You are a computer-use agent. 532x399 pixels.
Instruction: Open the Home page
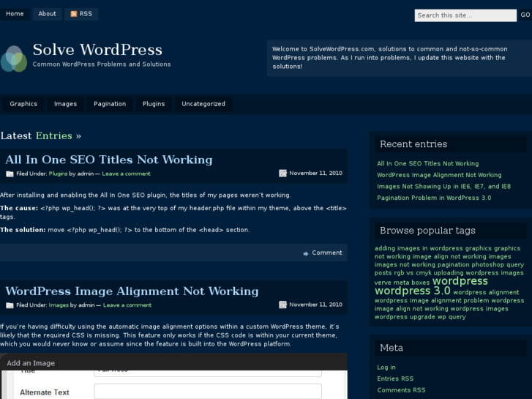(15, 14)
